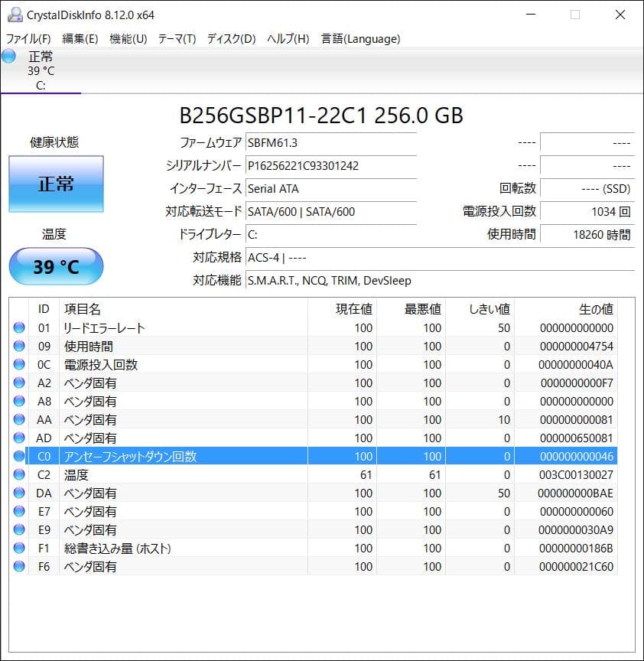Click the blue status LED beside リードエラーレート
The width and height of the screenshot is (644, 661).
(18, 327)
